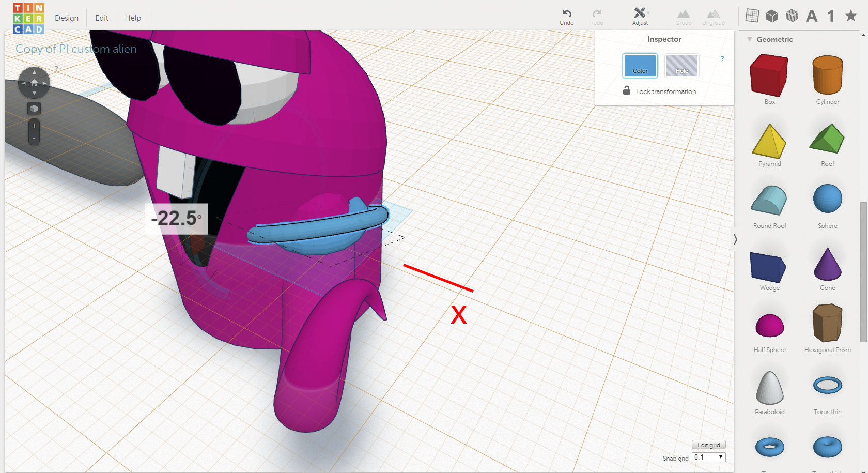868x473 pixels.
Task: Click the Undo button
Action: (x=567, y=17)
